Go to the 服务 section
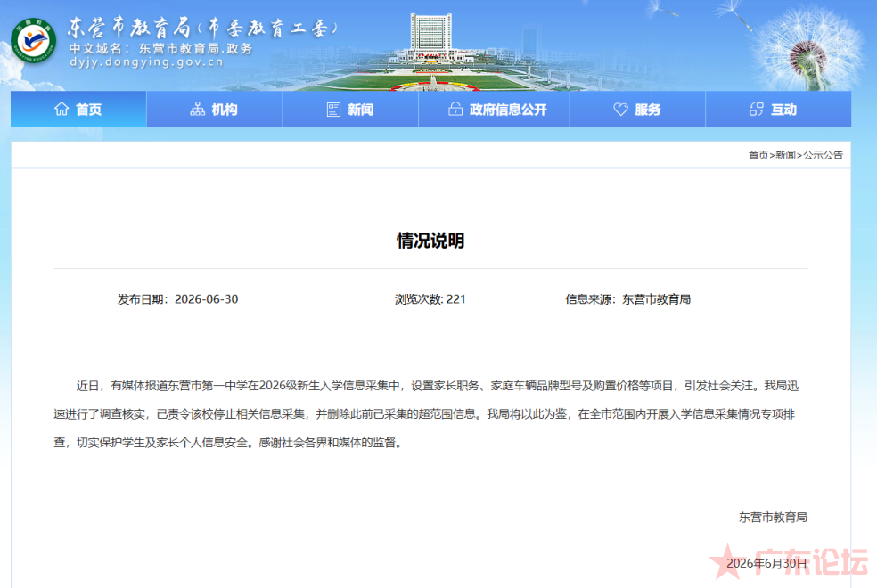The width and height of the screenshot is (877, 588). coord(637,109)
